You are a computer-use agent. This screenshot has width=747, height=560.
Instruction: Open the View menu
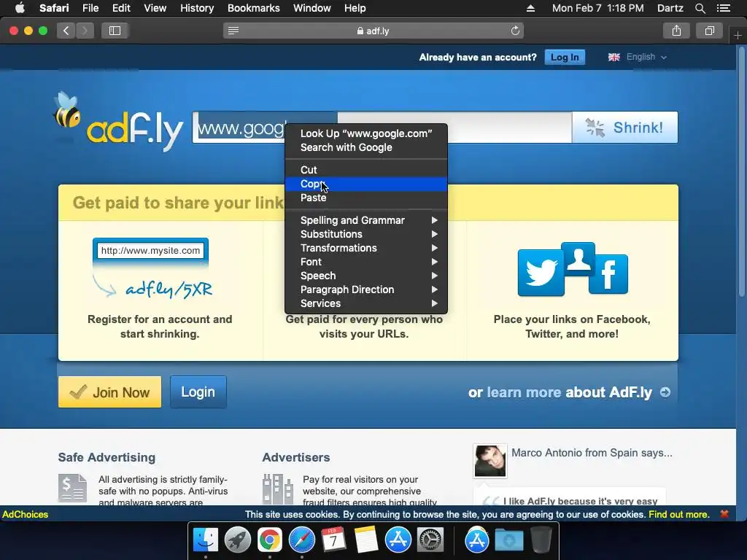[x=155, y=8]
